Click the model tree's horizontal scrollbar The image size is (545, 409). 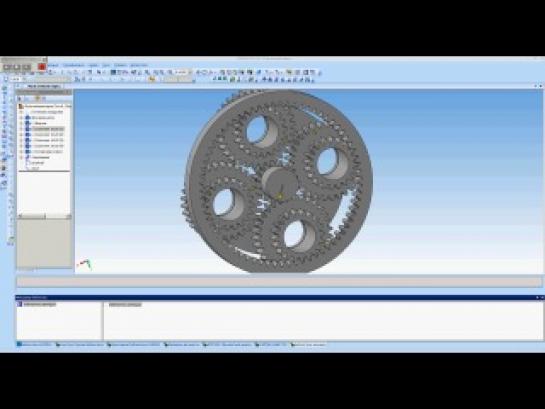pos(44,216)
